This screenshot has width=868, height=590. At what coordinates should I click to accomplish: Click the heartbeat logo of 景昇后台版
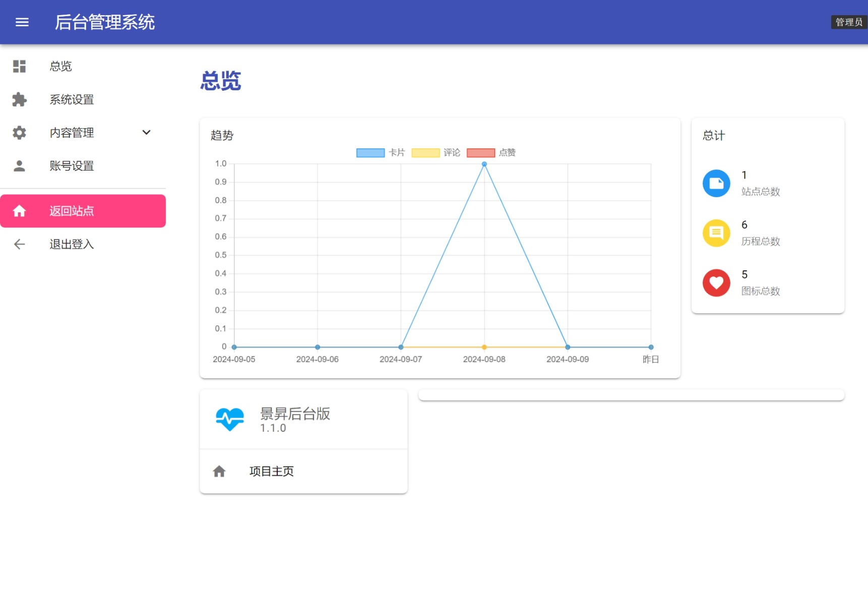230,419
